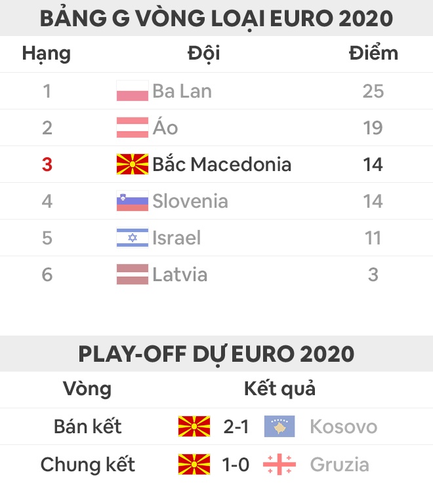Click the Kosovo opponent name

343,427
